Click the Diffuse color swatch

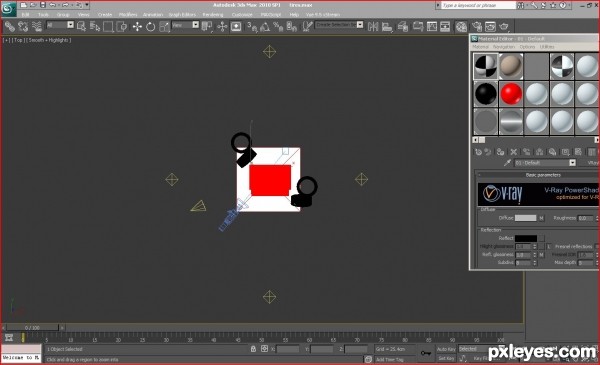pos(525,218)
